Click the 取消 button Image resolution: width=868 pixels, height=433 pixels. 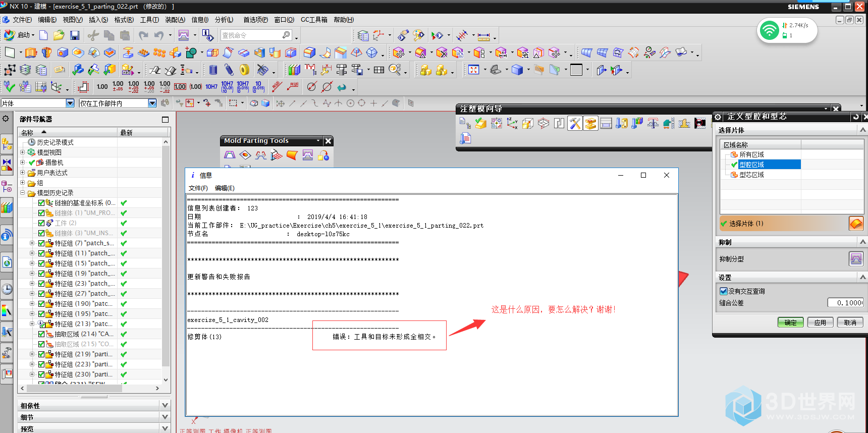pyautogui.click(x=850, y=322)
